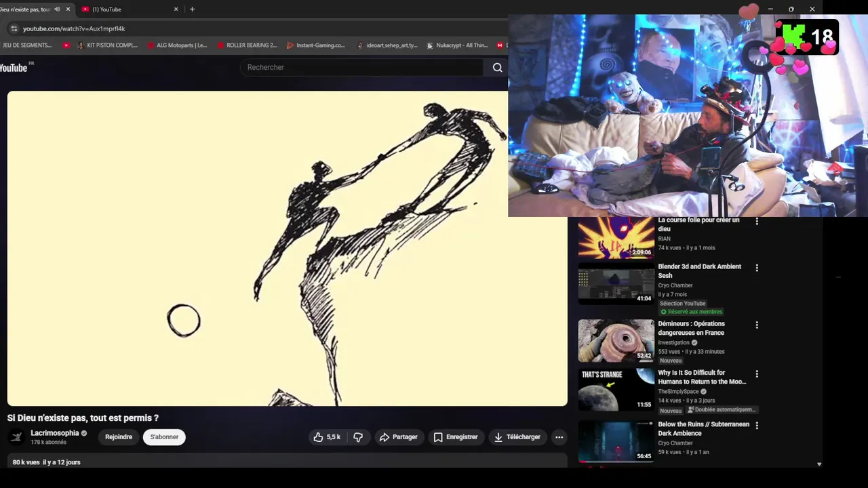Download the video with Télécharger
This screenshot has height=488, width=868.
pos(517,437)
